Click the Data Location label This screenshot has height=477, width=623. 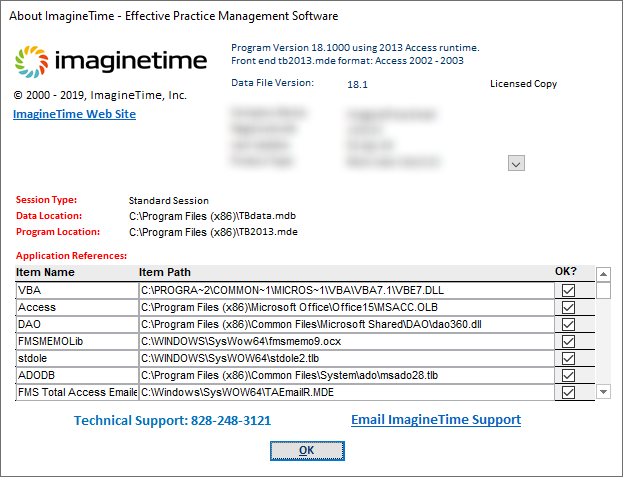tap(49, 216)
